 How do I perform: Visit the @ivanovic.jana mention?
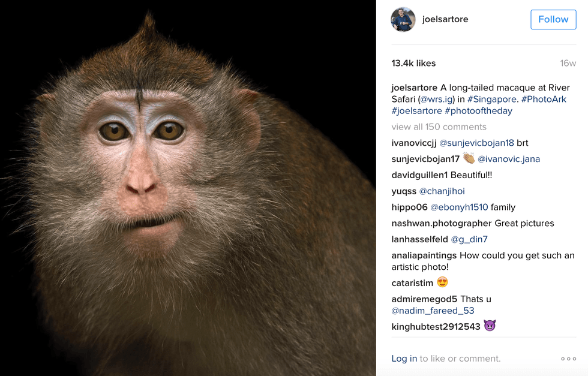[x=509, y=159]
